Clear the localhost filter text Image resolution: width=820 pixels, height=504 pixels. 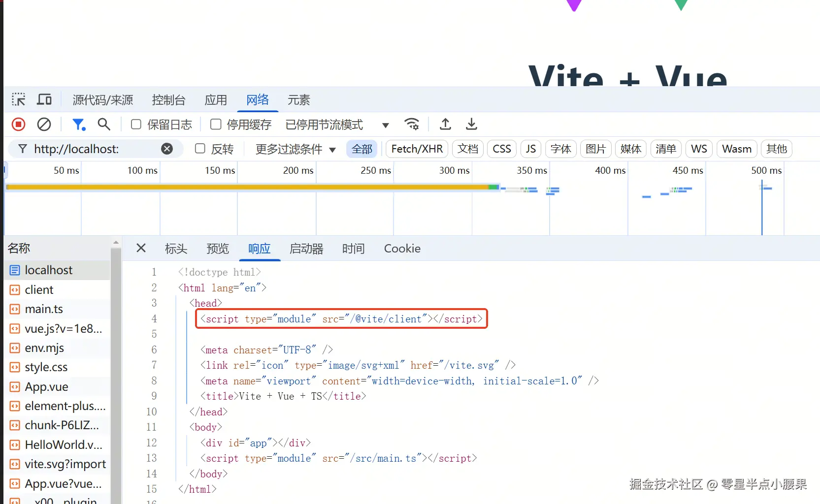tap(167, 149)
